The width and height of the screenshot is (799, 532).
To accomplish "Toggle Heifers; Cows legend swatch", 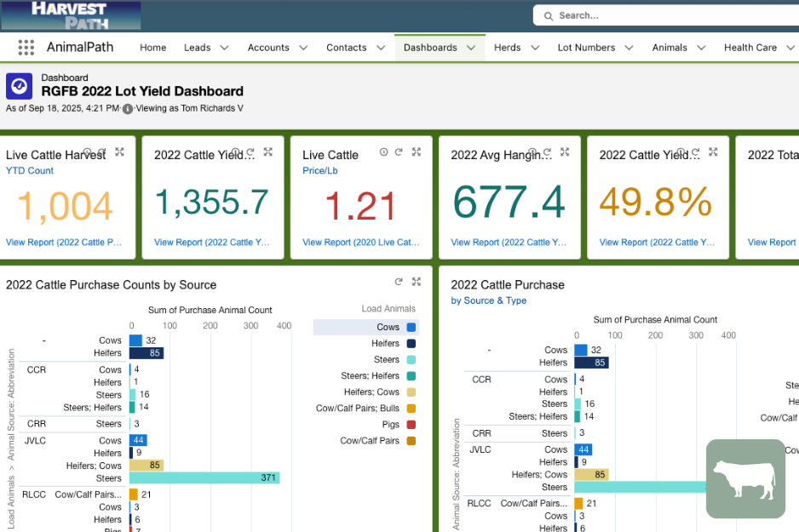I will tap(411, 392).
